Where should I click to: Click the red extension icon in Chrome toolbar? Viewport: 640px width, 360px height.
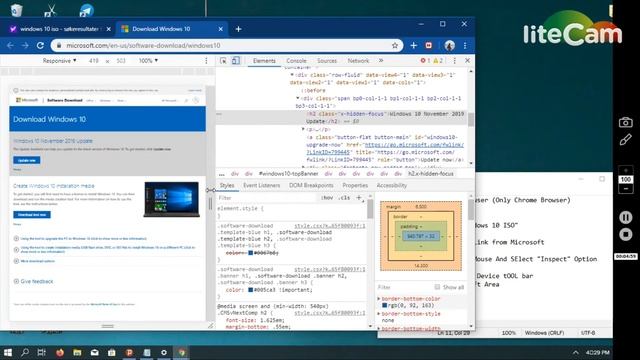coord(429,45)
